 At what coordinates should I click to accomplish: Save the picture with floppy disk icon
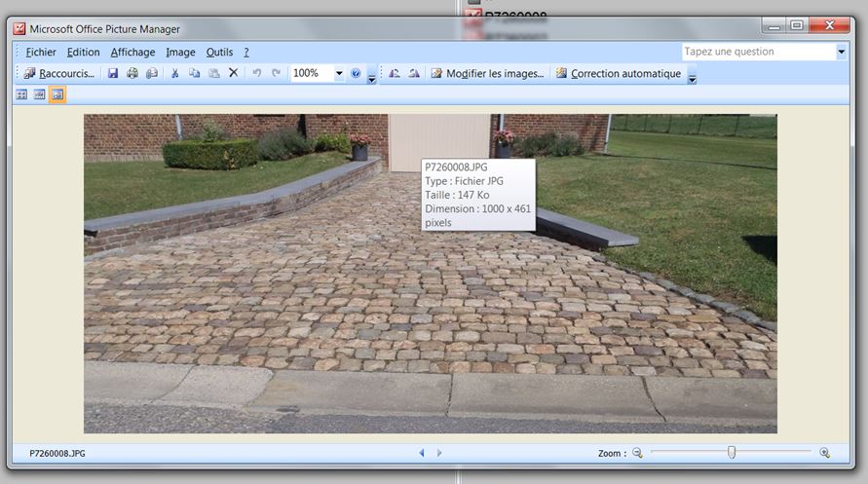click(x=112, y=73)
